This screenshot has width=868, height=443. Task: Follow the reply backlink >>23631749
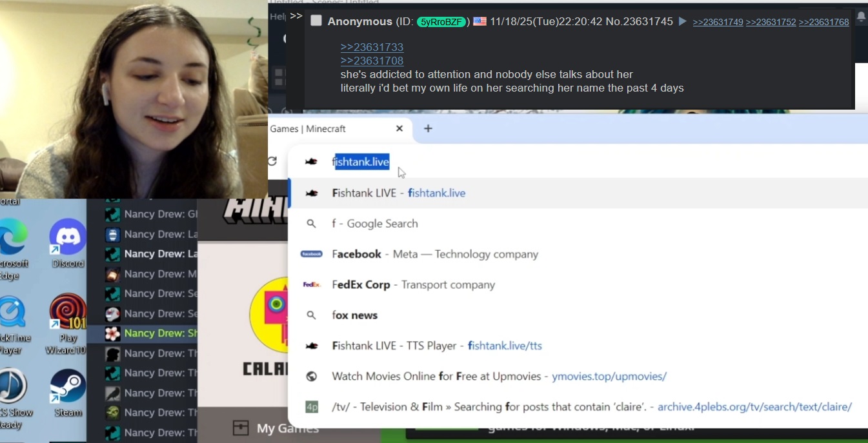718,22
